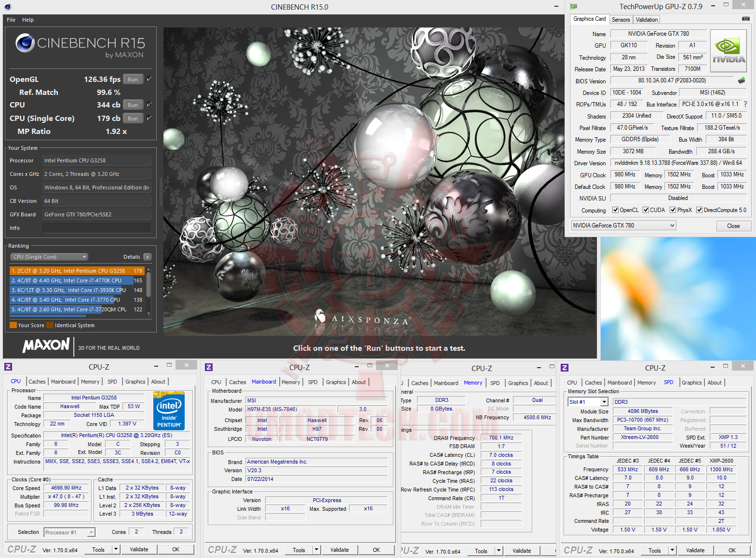
Task: Run the CPU 344 cb benchmark
Action: click(x=133, y=105)
